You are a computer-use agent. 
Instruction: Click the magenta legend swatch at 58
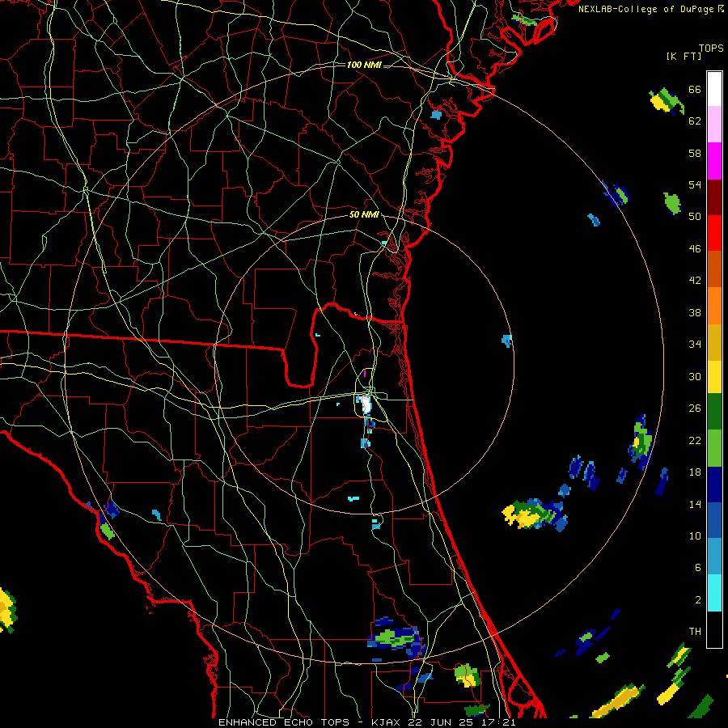(x=714, y=161)
